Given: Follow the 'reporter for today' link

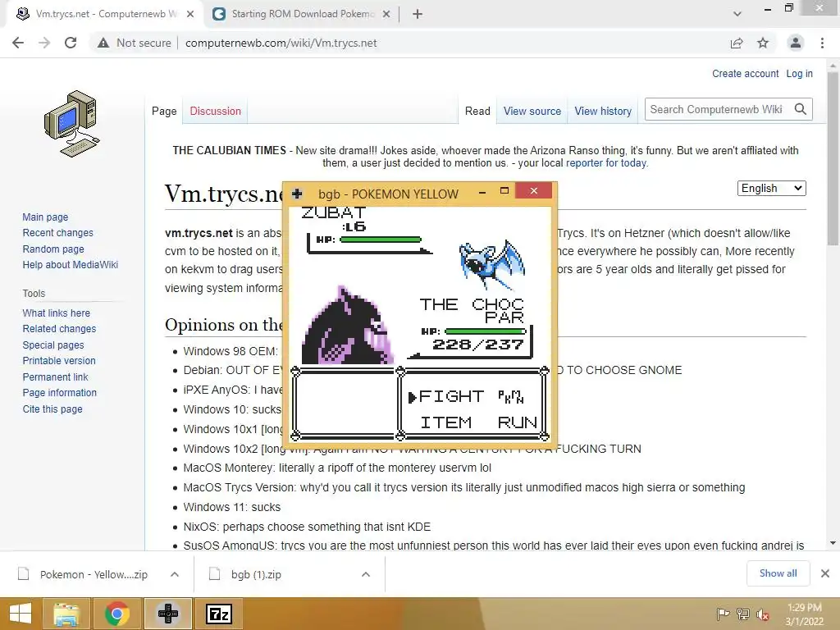Looking at the screenshot, I should tap(606, 163).
